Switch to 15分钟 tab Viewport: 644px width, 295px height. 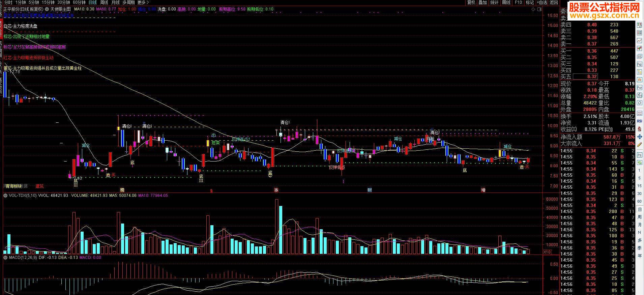coord(48,2)
